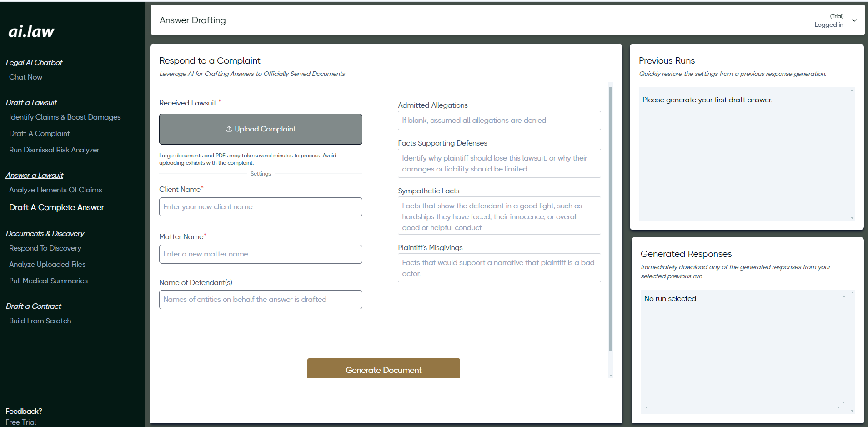Viewport: 868px width, 427px height.
Task: Click the Name of Defendant(s) field
Action: 261,300
